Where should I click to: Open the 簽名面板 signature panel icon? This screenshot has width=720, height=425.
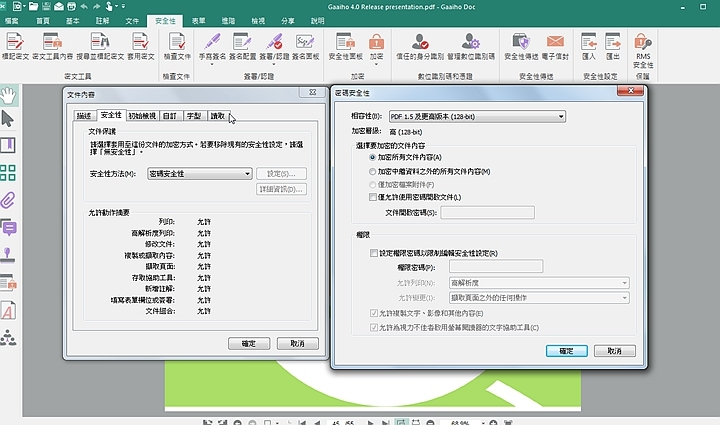[305, 42]
